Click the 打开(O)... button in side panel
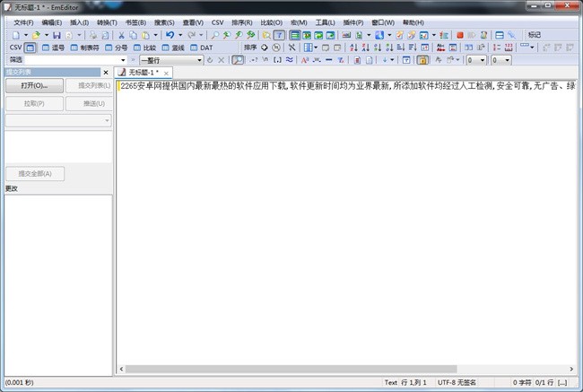This screenshot has width=583, height=392. 34,86
